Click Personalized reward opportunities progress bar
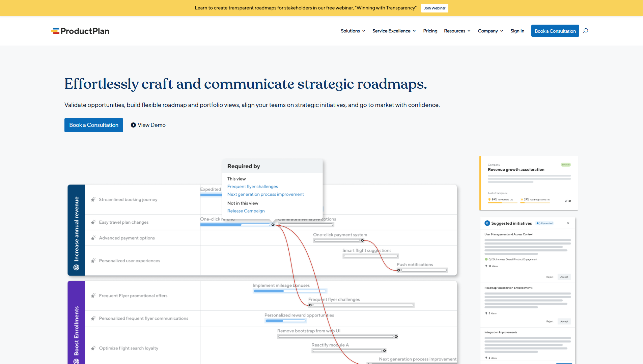The image size is (643, 364). point(285,321)
